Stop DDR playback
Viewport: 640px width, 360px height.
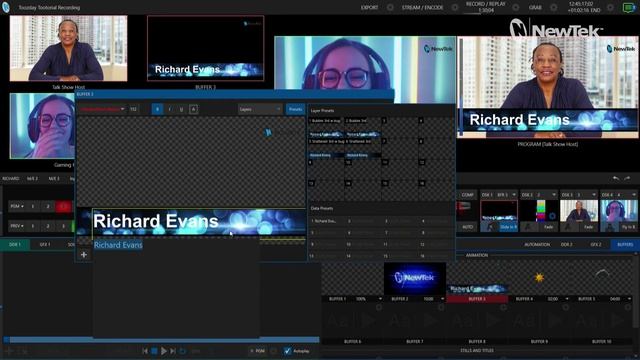coord(154,351)
